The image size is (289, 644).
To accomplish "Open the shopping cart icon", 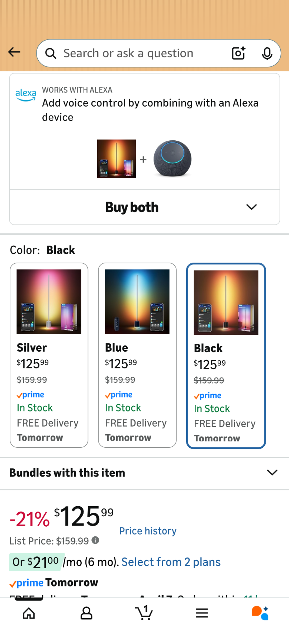I will pos(144,613).
